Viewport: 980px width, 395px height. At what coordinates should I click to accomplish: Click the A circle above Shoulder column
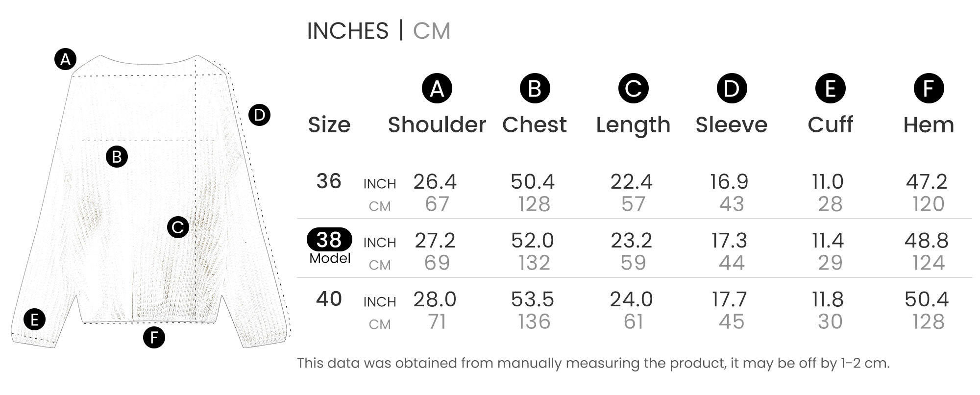(437, 89)
